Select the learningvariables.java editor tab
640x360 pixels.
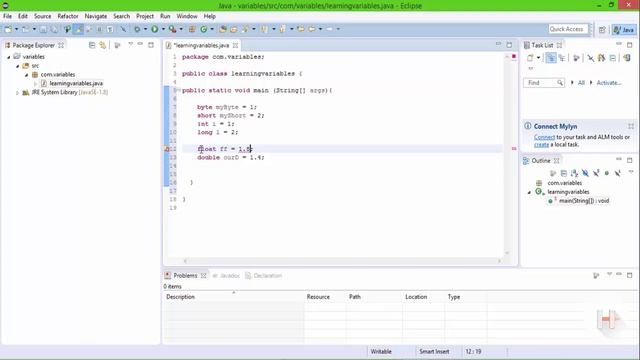[201, 45]
